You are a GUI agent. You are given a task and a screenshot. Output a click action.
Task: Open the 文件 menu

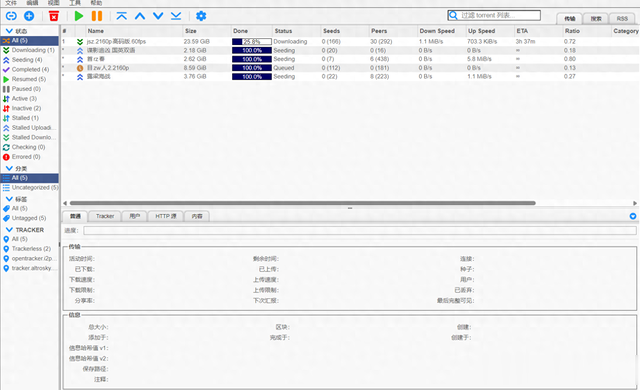point(11,3)
